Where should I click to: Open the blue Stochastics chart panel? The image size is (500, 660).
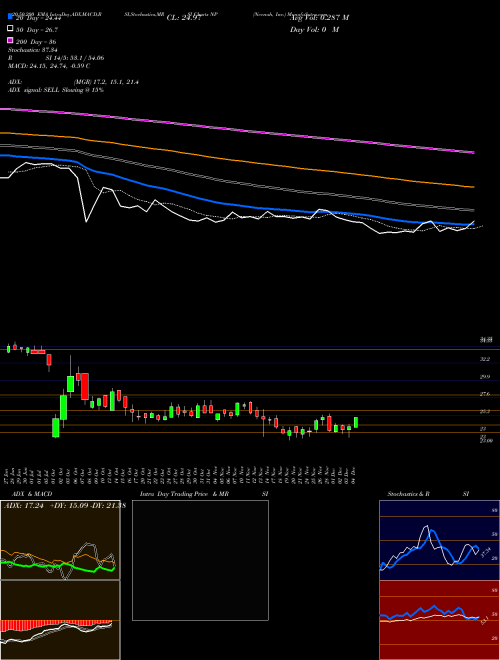click(x=439, y=540)
